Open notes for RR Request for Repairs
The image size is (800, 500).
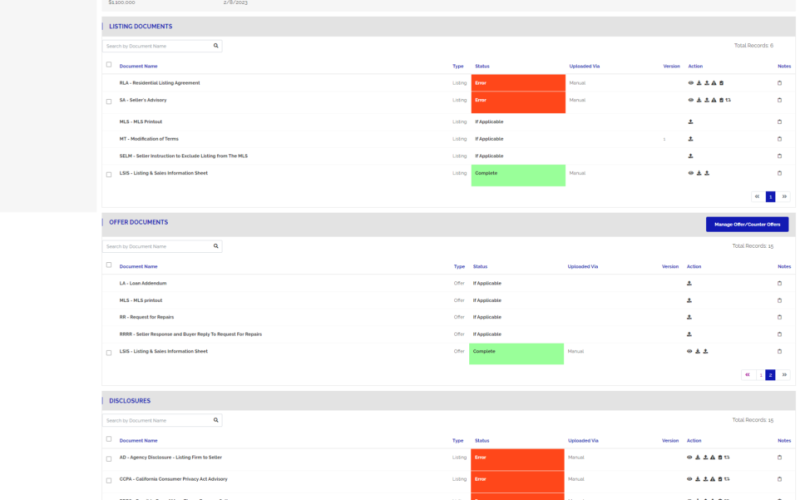click(x=780, y=317)
